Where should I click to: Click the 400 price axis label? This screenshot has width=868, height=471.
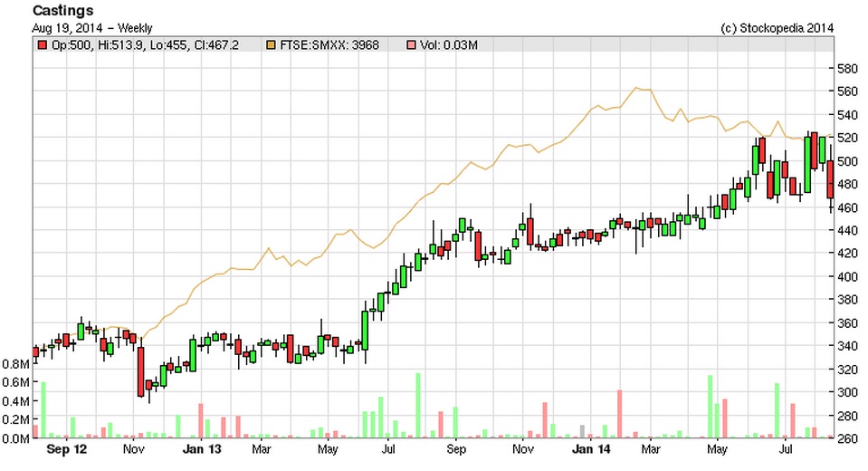click(x=847, y=276)
